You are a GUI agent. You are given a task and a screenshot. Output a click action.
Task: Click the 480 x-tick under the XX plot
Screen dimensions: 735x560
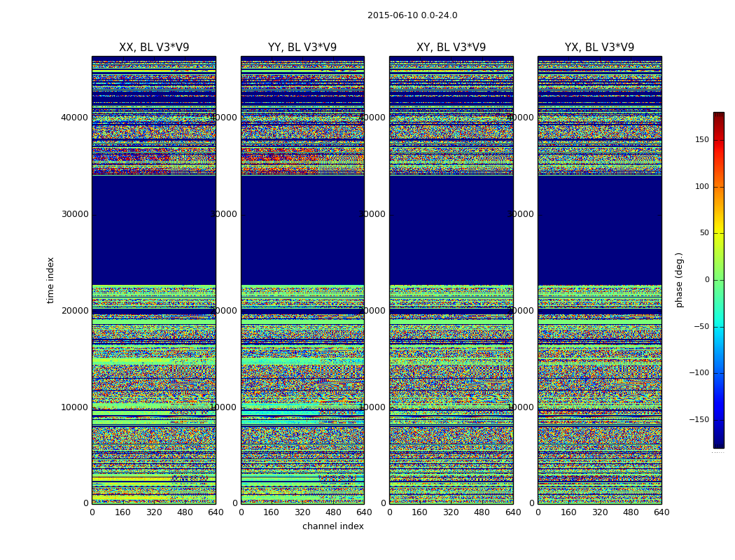(185, 512)
